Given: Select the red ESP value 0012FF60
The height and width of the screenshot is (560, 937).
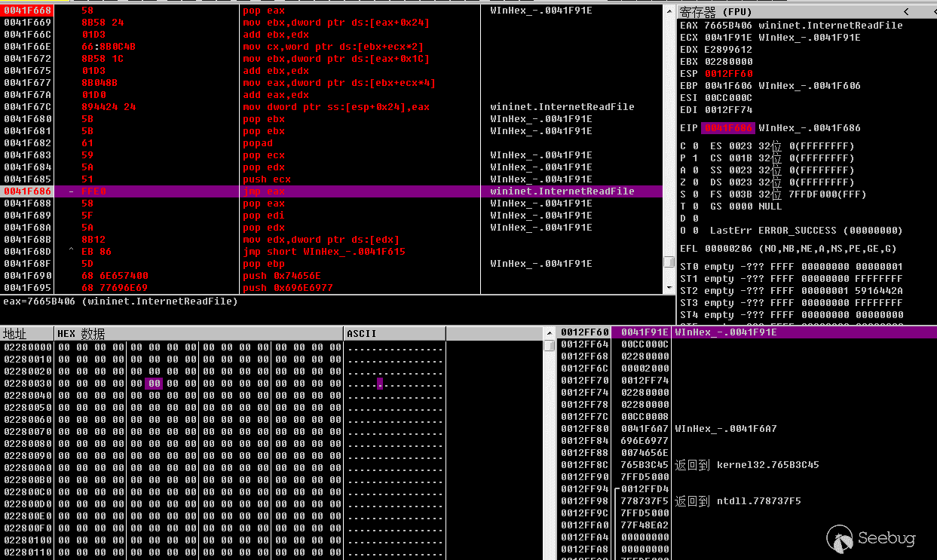Looking at the screenshot, I should point(728,74).
